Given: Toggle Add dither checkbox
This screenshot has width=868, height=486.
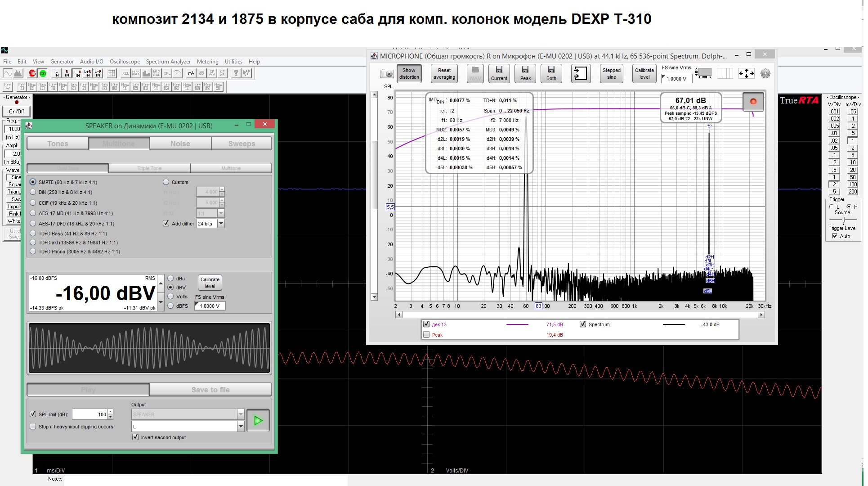Looking at the screenshot, I should click(166, 224).
